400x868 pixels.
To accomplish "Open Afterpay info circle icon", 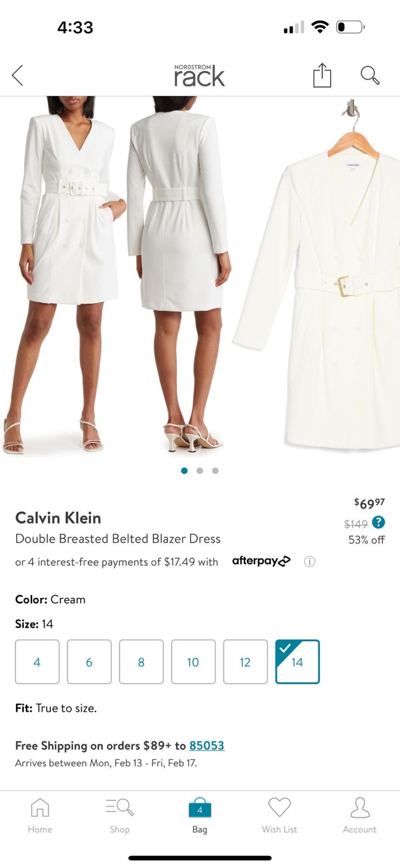I will pos(309,561).
